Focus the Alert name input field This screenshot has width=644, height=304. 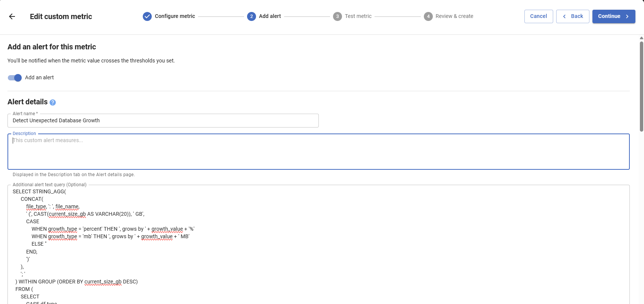(x=163, y=120)
